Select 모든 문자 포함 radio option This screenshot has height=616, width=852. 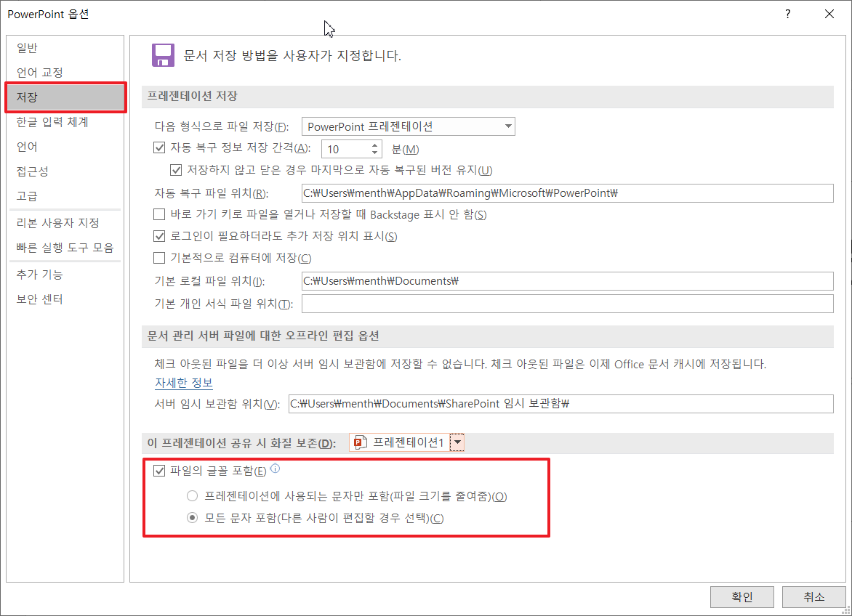point(193,518)
